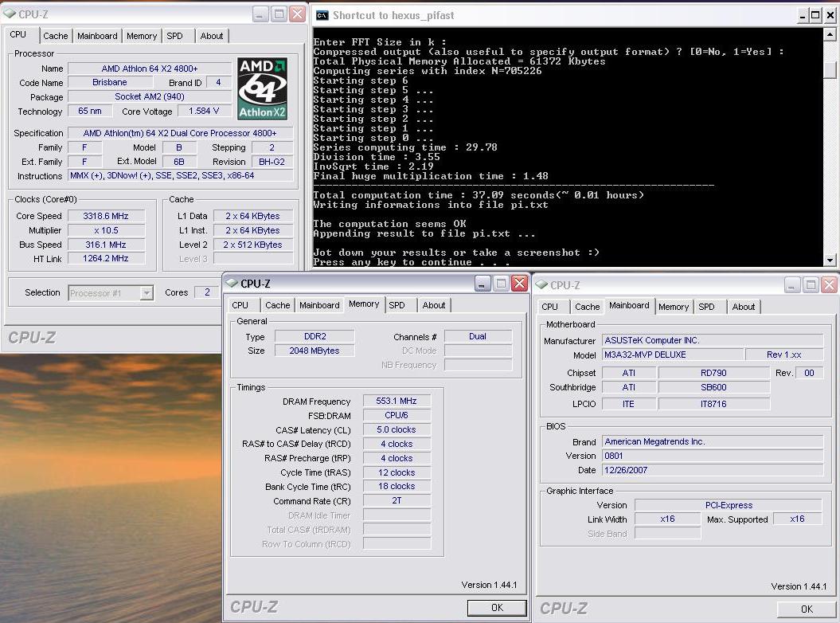Open About tab in the Mainboard CPU-Z window
Image resolution: width=840 pixels, height=623 pixels.
(x=744, y=307)
